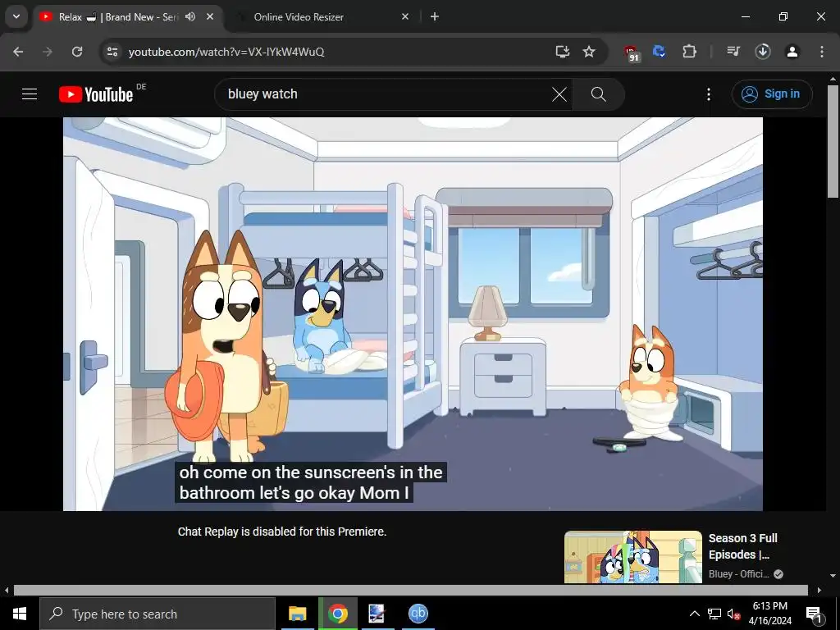Open the Extensions puzzle piece menu

tap(689, 52)
